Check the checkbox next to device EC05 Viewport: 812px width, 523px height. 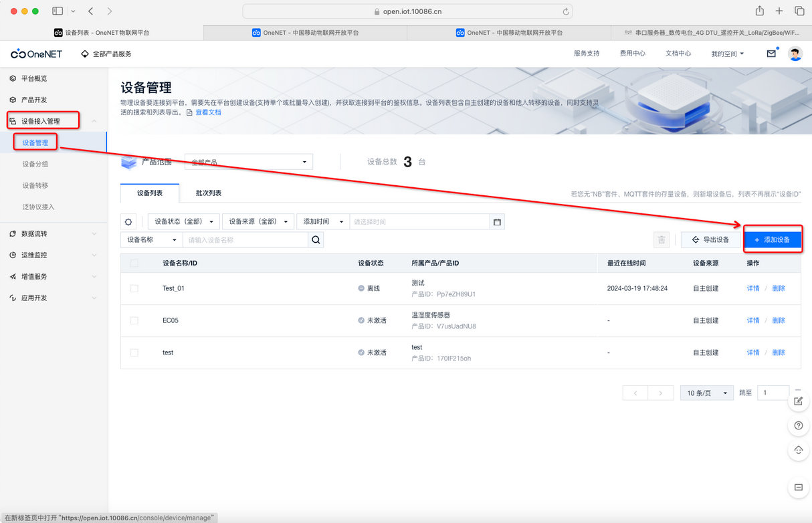(134, 320)
